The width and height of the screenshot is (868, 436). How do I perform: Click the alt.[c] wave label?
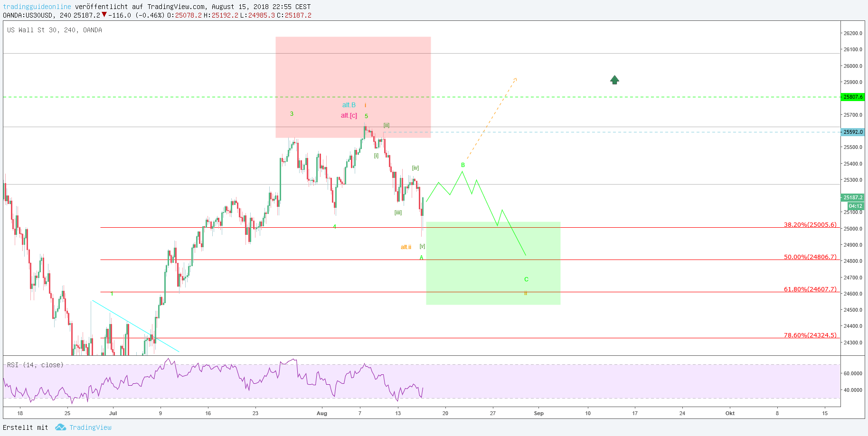[349, 115]
